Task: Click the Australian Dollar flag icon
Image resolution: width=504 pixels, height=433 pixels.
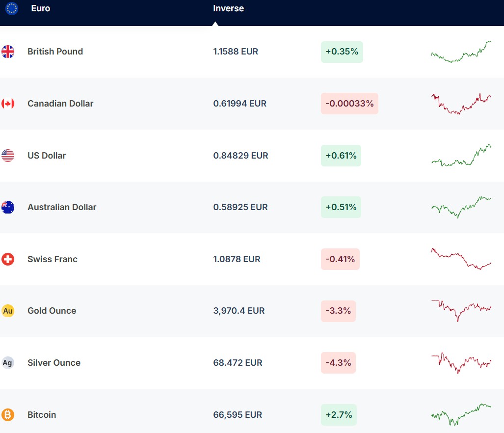Action: [x=8, y=207]
